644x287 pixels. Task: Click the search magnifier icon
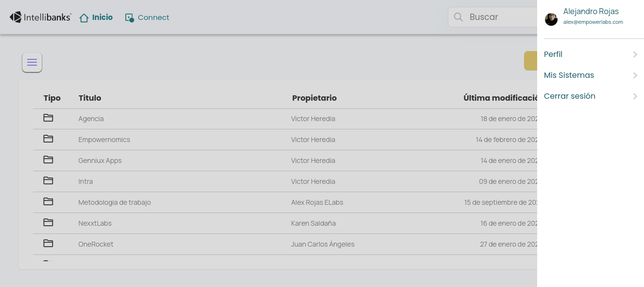458,17
